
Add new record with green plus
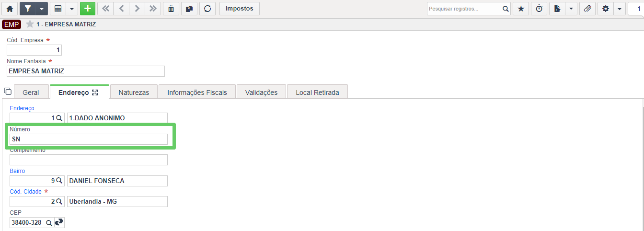coord(88,9)
